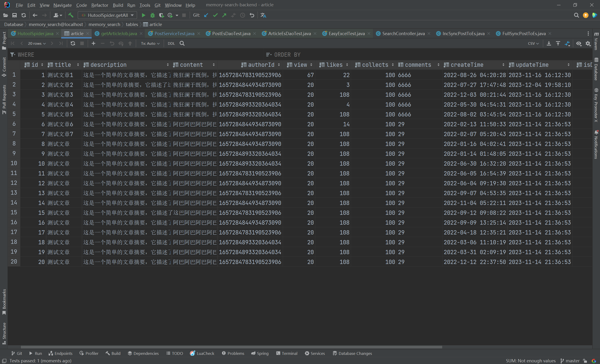This screenshot has width=600, height=364.
Task: Open the Refactor menu
Action: (100, 5)
